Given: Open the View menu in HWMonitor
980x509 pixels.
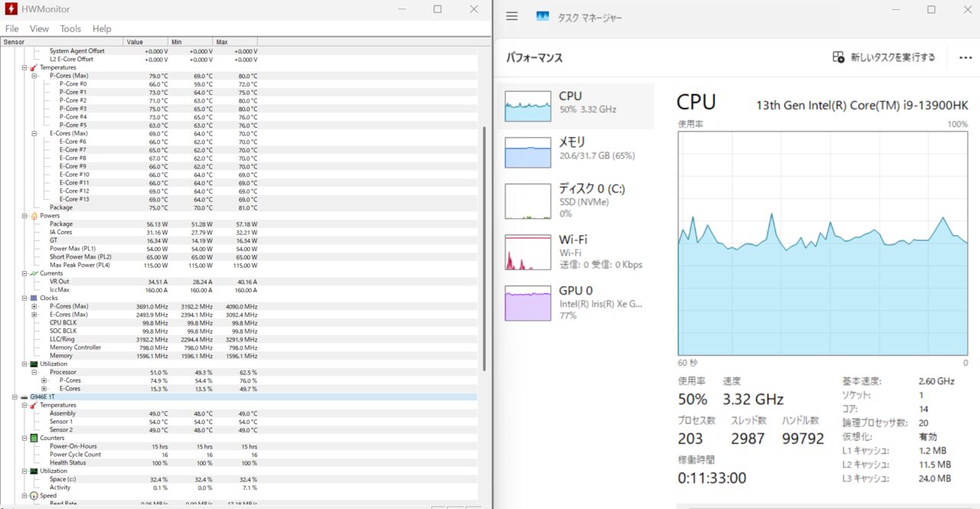Looking at the screenshot, I should (x=39, y=28).
